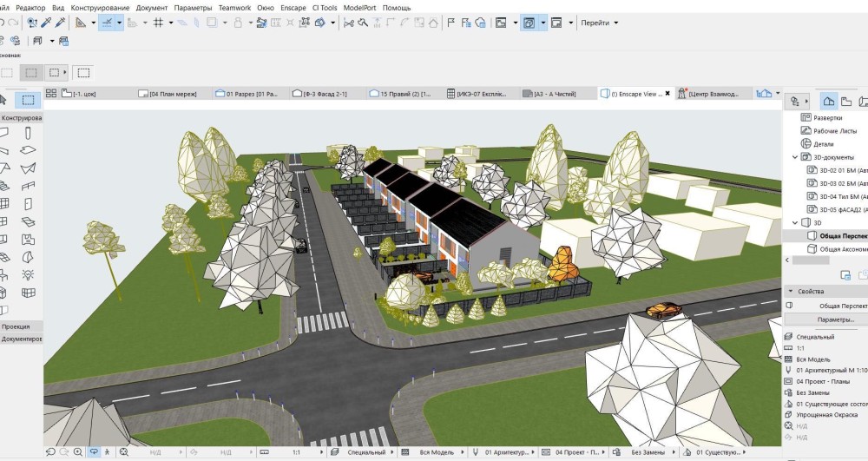Click the navigator horizontal scrollbar

click(x=811, y=260)
